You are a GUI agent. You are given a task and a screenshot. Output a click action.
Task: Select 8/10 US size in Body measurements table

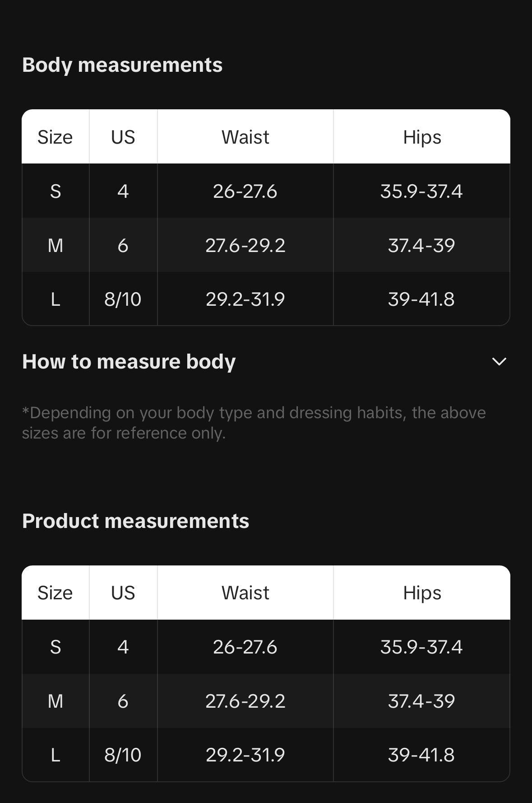point(123,299)
